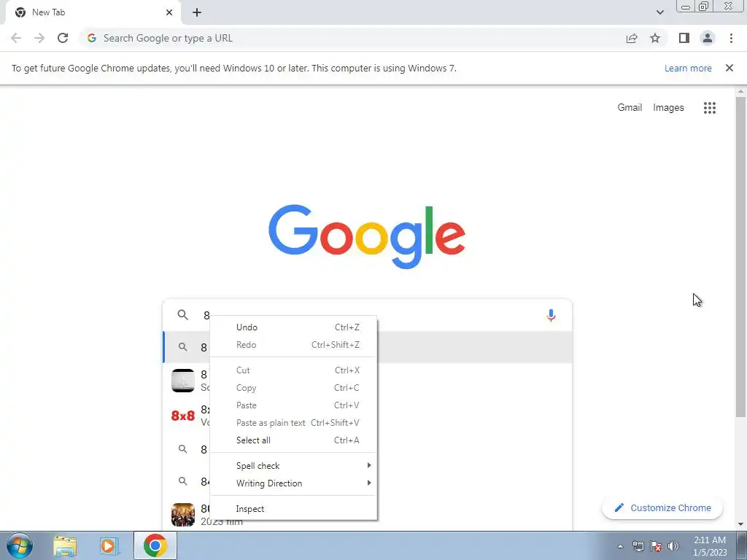The height and width of the screenshot is (560, 747).
Task: Open the Images link
Action: tap(668, 108)
